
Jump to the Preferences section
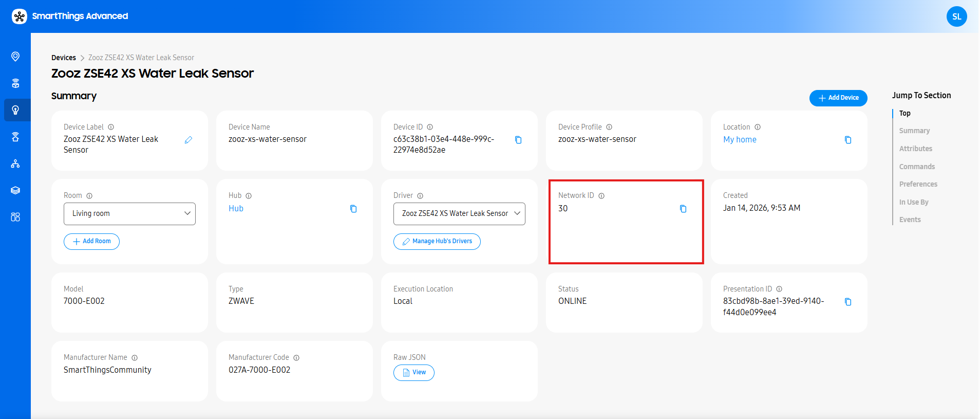(x=918, y=184)
